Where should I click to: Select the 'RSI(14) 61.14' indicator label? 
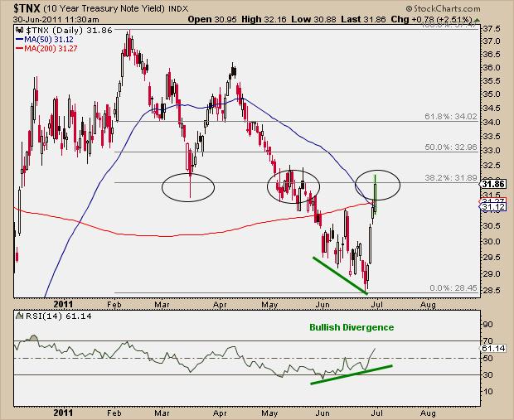59,316
